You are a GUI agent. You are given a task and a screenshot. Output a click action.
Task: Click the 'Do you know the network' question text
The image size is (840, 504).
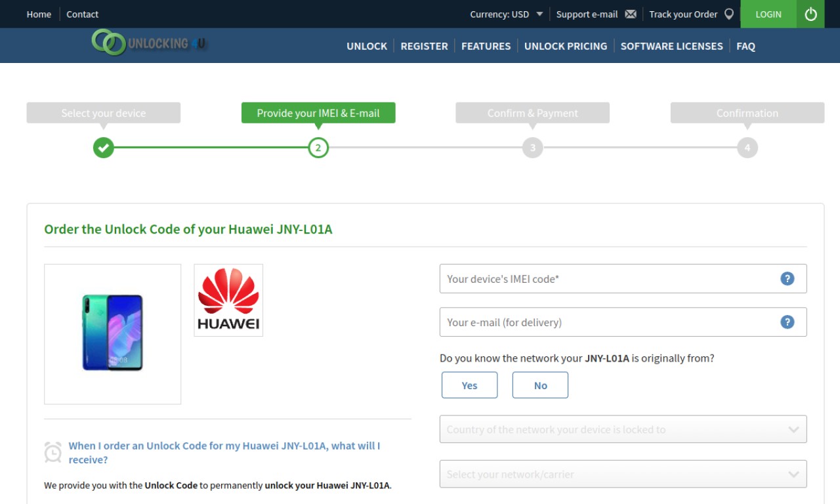(x=577, y=358)
